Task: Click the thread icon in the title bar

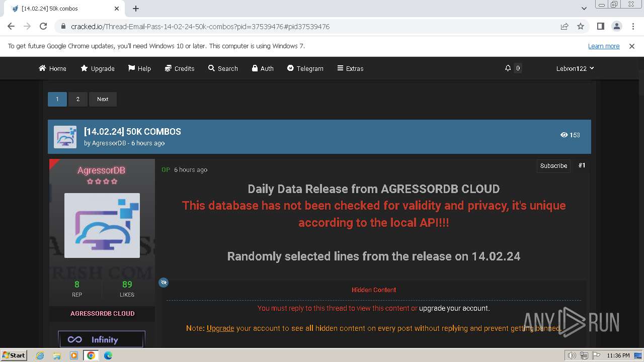Action: [65, 137]
